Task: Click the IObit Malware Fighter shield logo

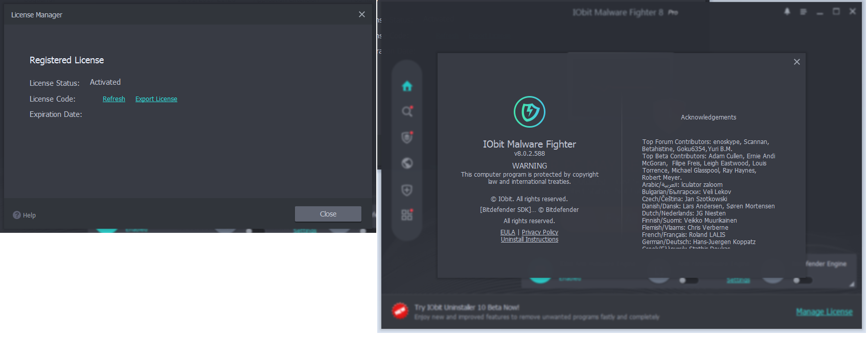Action: point(530,112)
